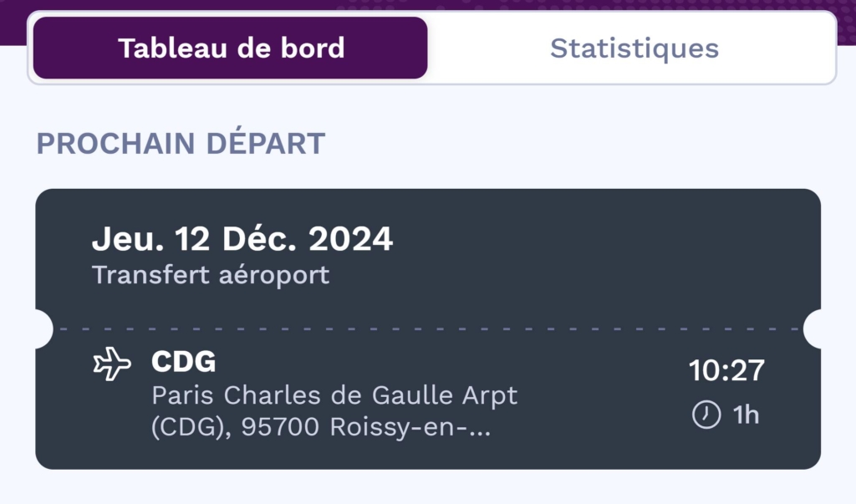
Task: Switch to the Statistiques tab
Action: point(634,48)
